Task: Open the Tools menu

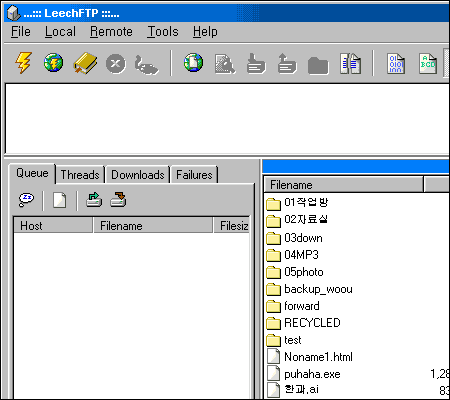Action: tap(163, 32)
